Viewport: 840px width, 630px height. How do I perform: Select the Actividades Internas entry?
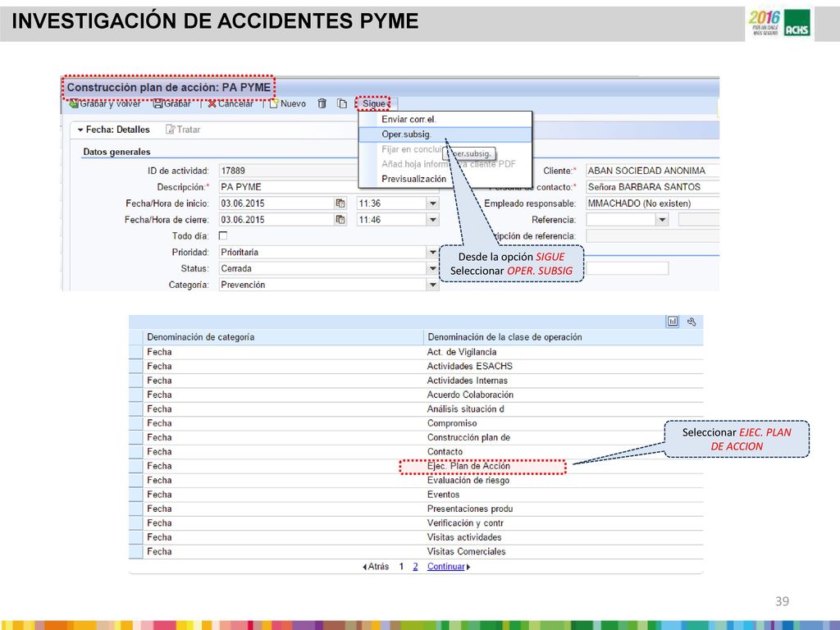(467, 381)
